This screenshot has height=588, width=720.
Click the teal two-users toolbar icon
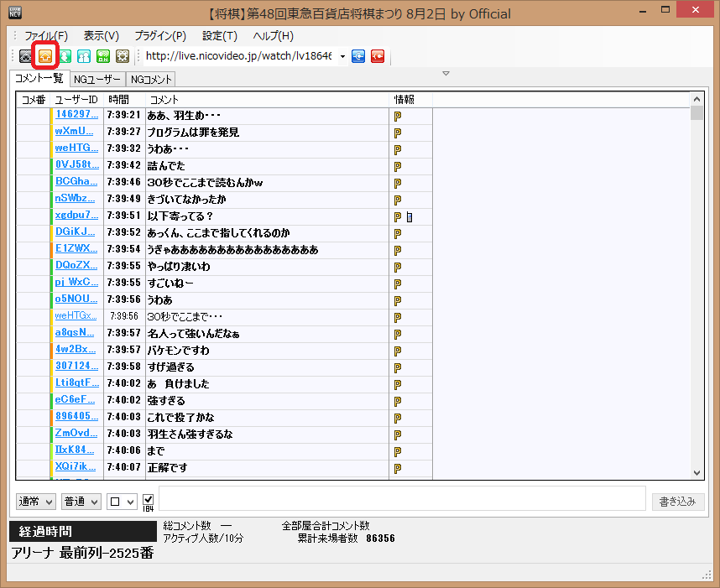(x=84, y=56)
